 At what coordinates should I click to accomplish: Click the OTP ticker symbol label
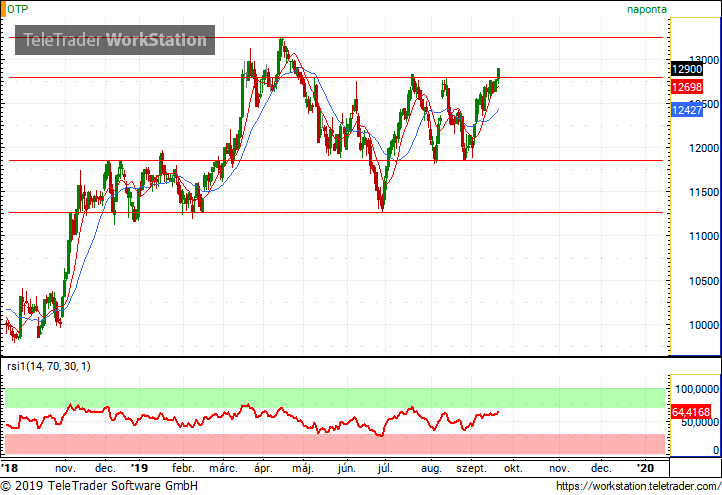[x=17, y=9]
